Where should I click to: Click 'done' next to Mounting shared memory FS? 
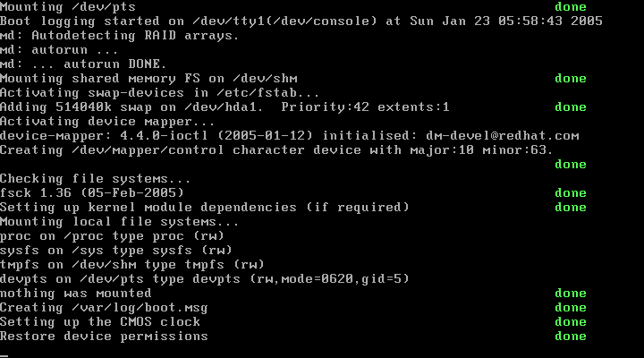[x=571, y=79]
